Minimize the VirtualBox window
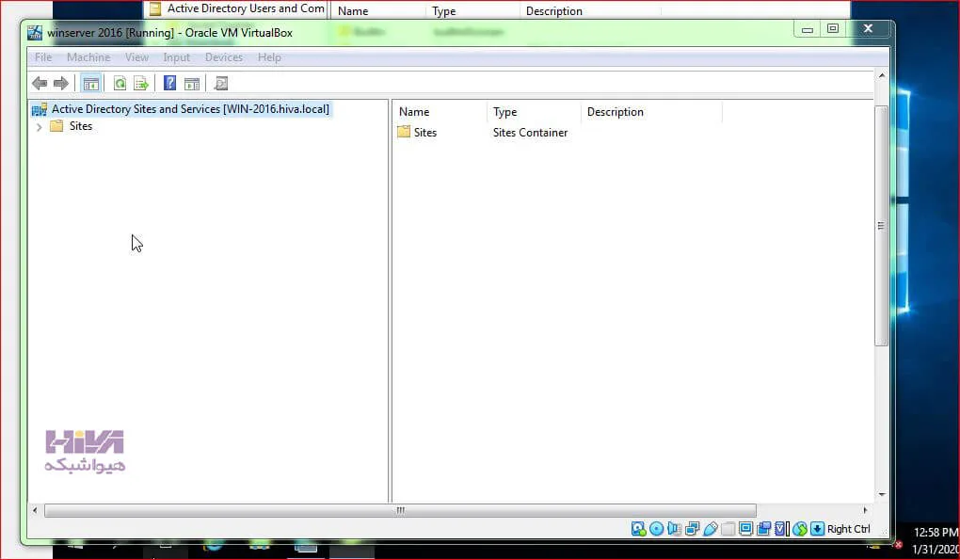Image resolution: width=960 pixels, height=560 pixels. coord(808,29)
